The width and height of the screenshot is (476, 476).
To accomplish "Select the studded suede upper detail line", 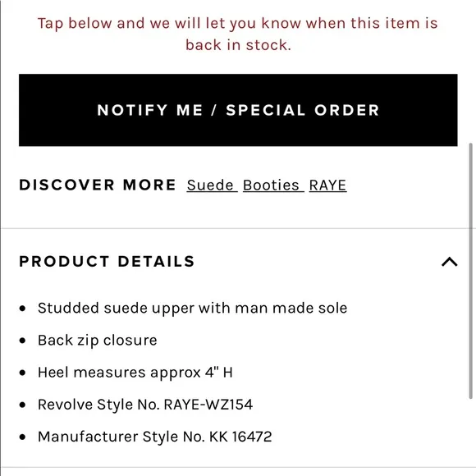I will tap(193, 308).
